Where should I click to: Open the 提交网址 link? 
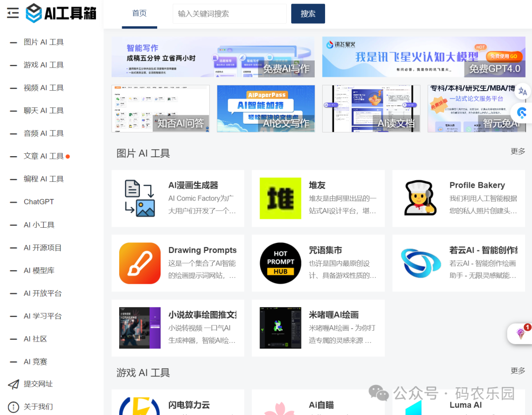pos(38,384)
